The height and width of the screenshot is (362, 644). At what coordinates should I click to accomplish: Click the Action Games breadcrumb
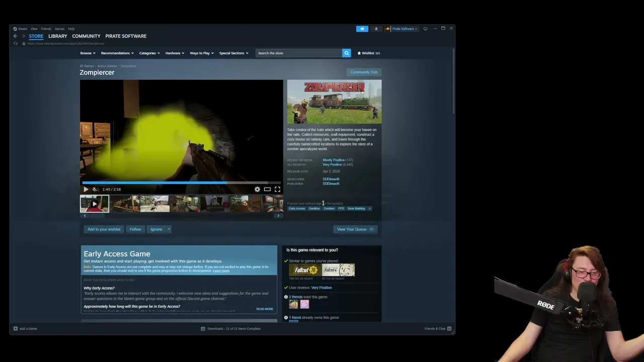pos(107,66)
